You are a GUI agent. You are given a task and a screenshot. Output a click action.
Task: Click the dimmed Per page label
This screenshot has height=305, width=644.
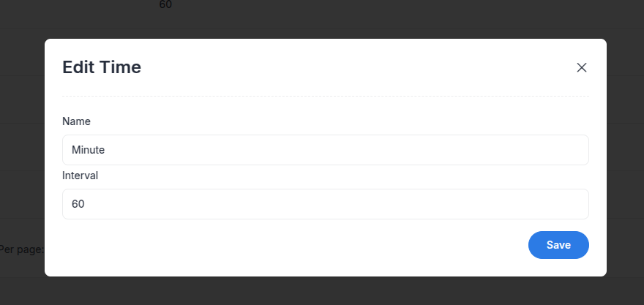click(x=21, y=249)
